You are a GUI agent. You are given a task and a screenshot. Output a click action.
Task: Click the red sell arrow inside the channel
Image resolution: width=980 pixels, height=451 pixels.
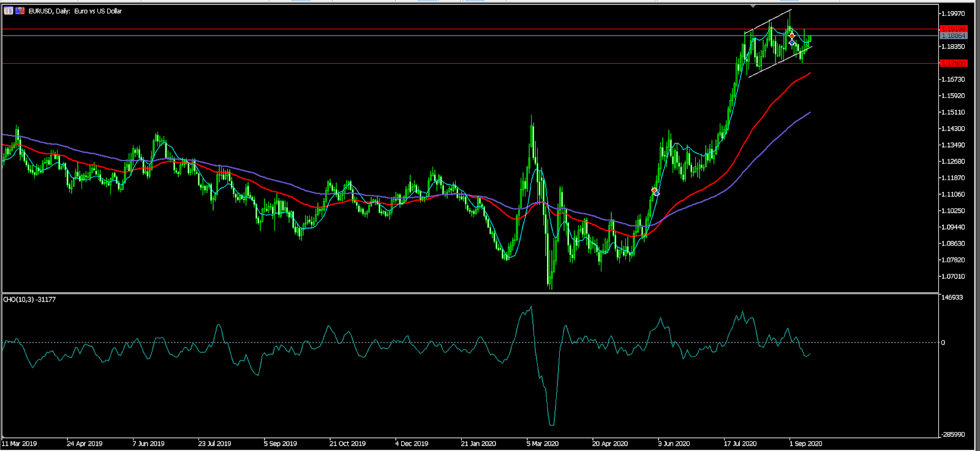coord(792,36)
